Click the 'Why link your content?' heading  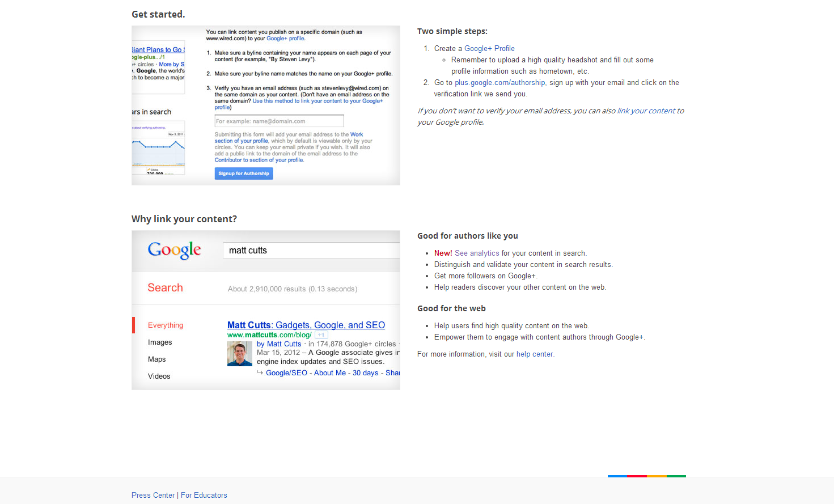click(x=184, y=219)
